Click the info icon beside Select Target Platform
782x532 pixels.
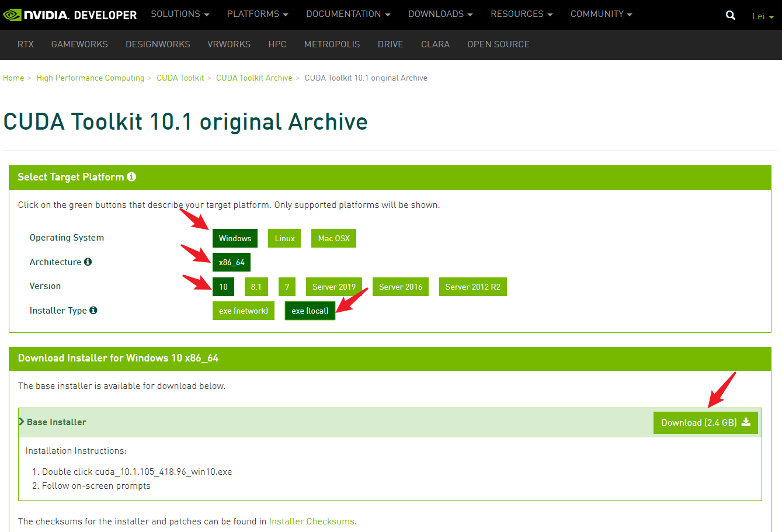click(x=131, y=176)
